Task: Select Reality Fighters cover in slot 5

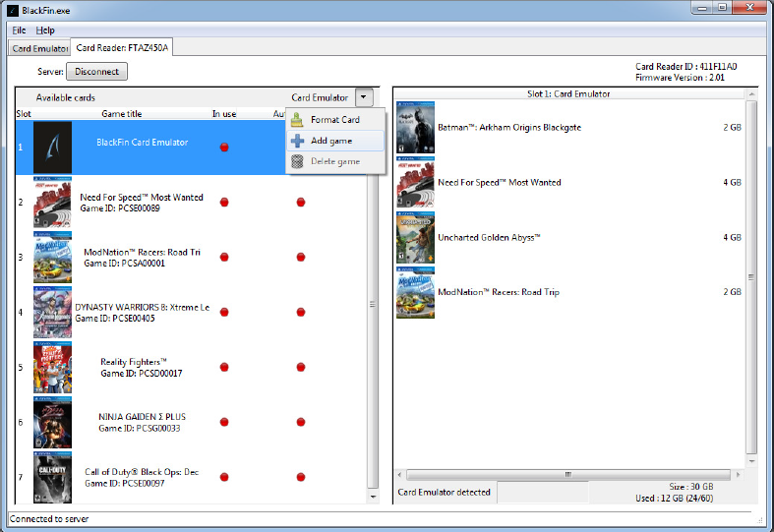Action: pos(52,367)
